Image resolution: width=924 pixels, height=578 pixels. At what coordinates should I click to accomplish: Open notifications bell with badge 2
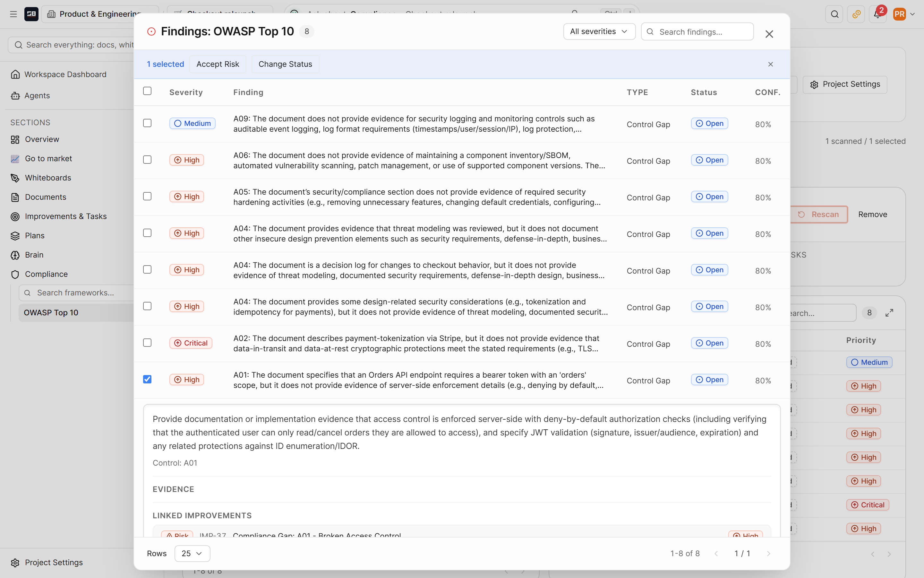coord(877,14)
